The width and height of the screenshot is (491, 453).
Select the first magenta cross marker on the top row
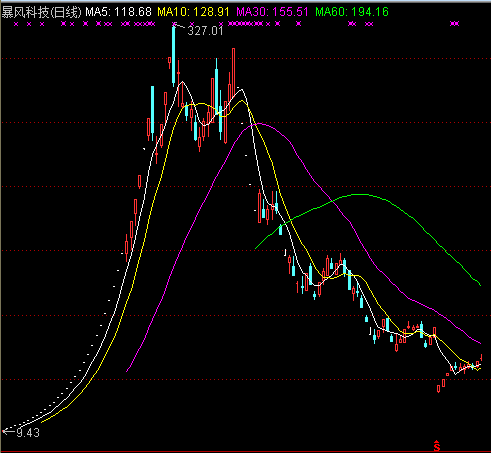click(16, 24)
